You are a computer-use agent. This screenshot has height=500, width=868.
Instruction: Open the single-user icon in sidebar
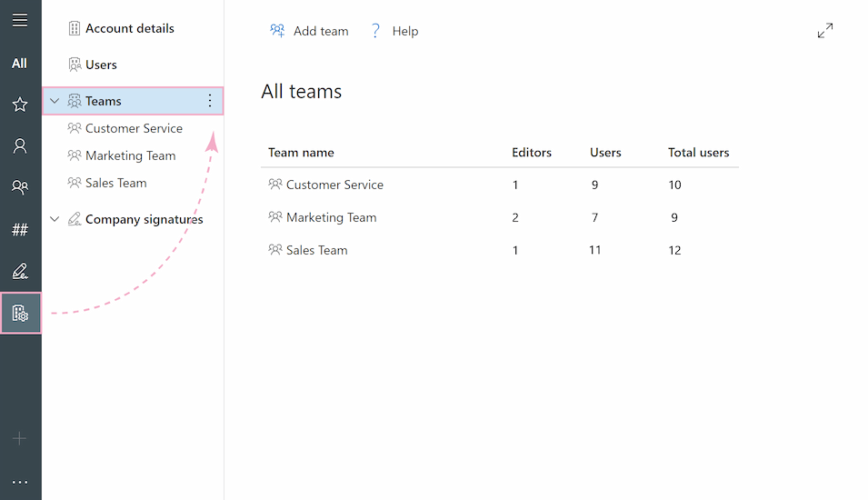click(20, 145)
